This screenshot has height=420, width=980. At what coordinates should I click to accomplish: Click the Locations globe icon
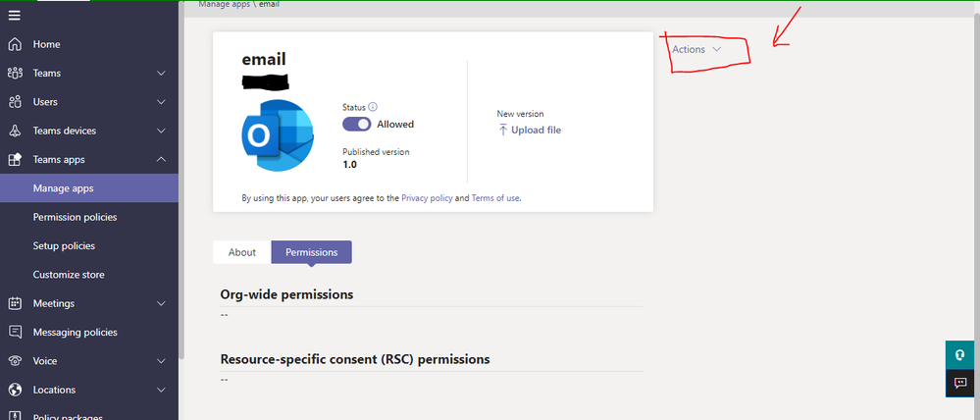coord(15,390)
